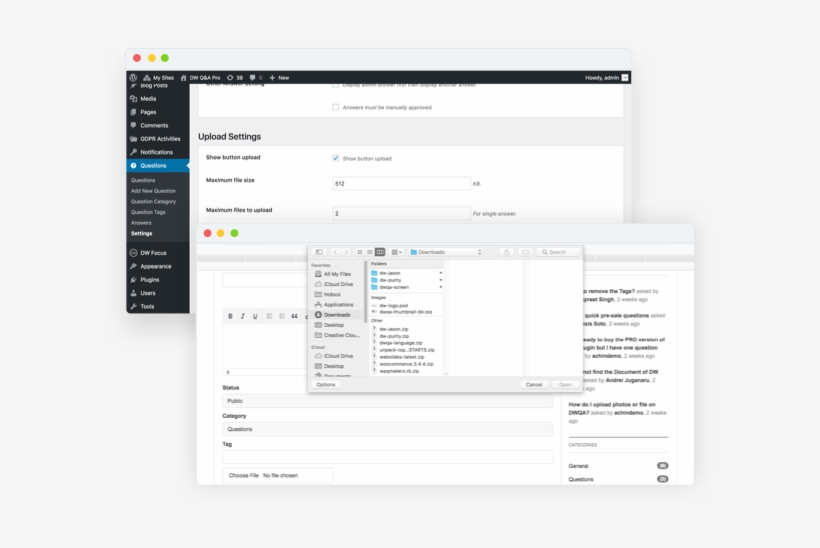Click Italic in the question editor
Image resolution: width=820 pixels, height=548 pixels.
(243, 316)
